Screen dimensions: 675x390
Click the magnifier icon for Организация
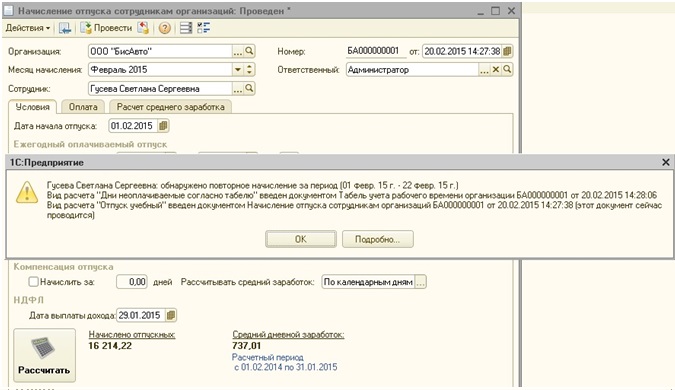pyautogui.click(x=249, y=51)
